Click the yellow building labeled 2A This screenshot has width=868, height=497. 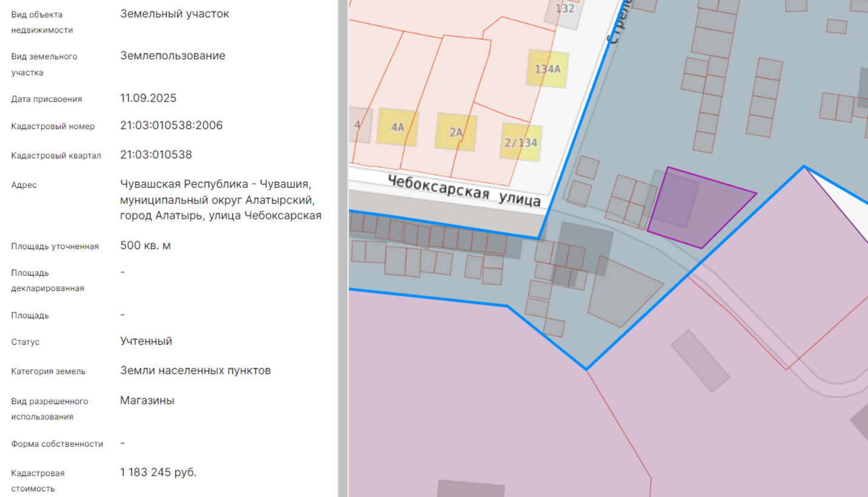click(456, 132)
